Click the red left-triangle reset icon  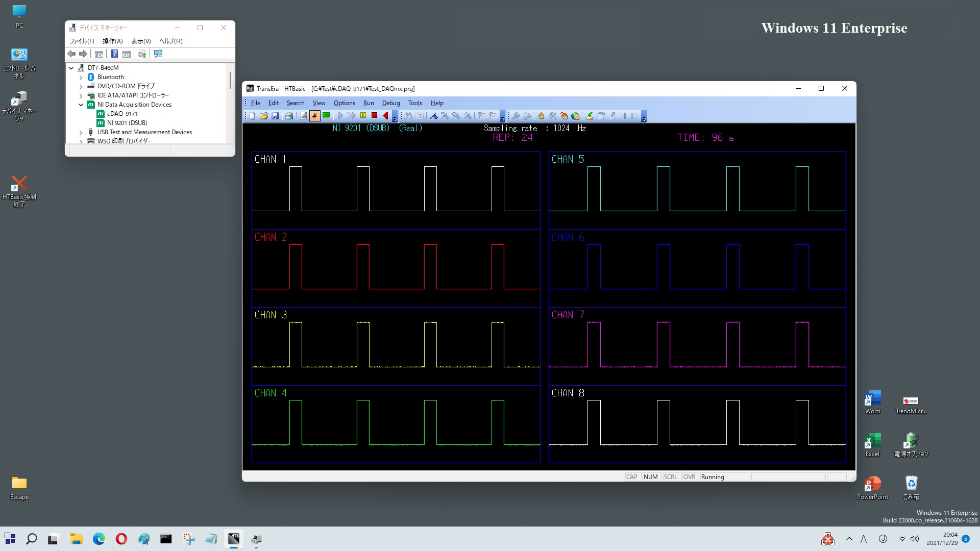(386, 116)
